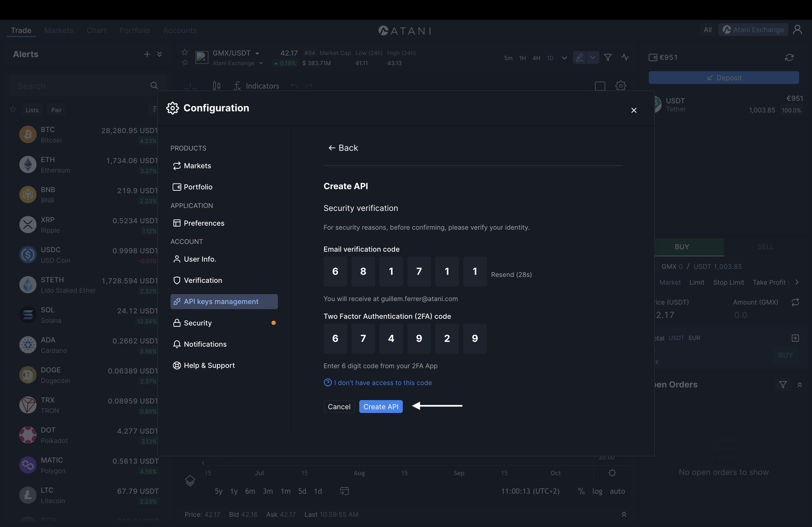Favorite GMX/USDT with star icon
Screen dimensions: 812x527
[184, 52]
